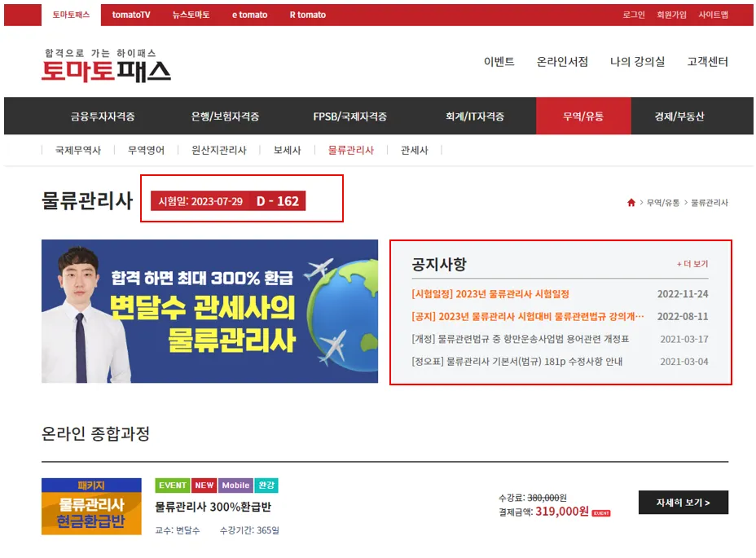The image size is (756, 558).
Task: Select the 은행/보험자격증 category
Action: (225, 116)
